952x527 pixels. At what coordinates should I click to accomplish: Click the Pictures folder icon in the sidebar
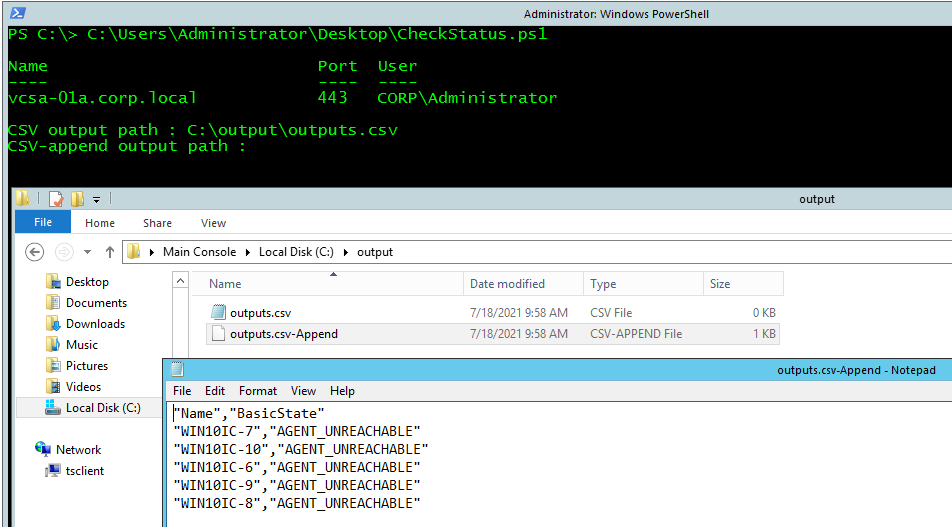(x=53, y=366)
